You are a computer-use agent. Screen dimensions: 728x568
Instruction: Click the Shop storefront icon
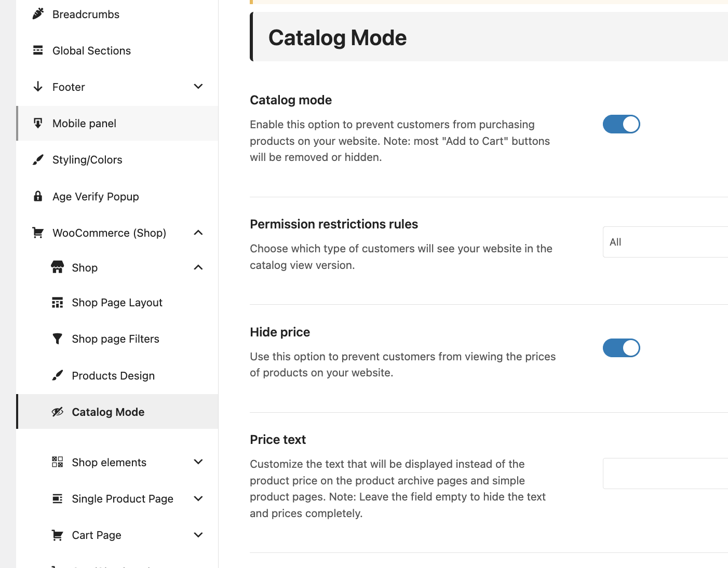[x=58, y=267]
